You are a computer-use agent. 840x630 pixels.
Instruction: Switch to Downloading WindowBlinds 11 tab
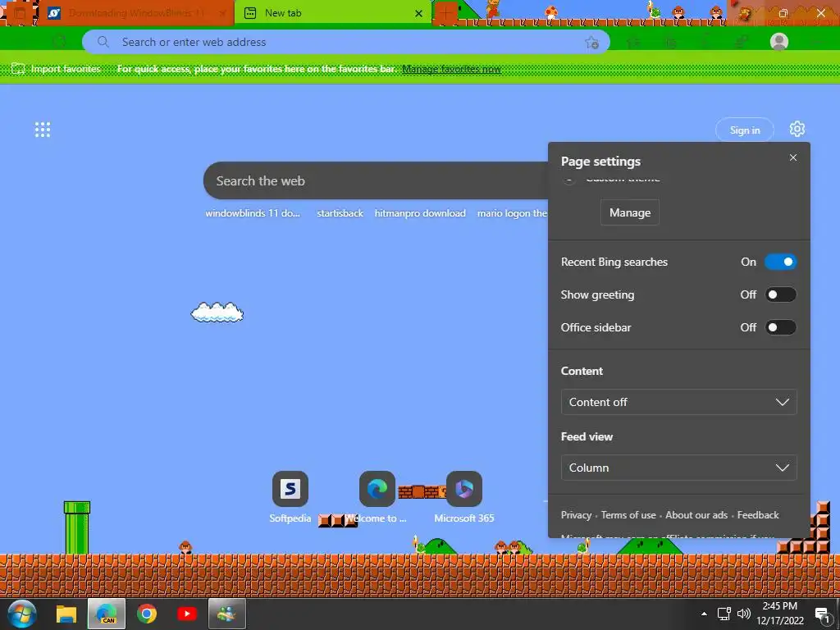[x=136, y=13]
